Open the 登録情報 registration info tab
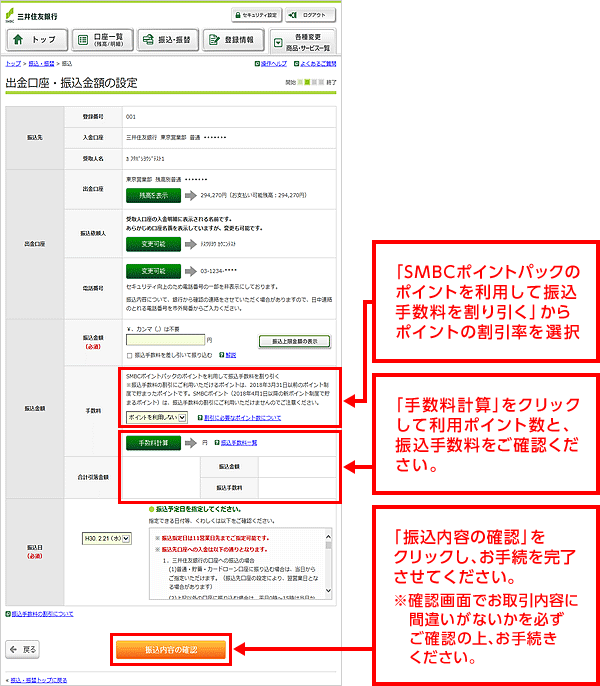This screenshot has width=600, height=686. (234, 40)
